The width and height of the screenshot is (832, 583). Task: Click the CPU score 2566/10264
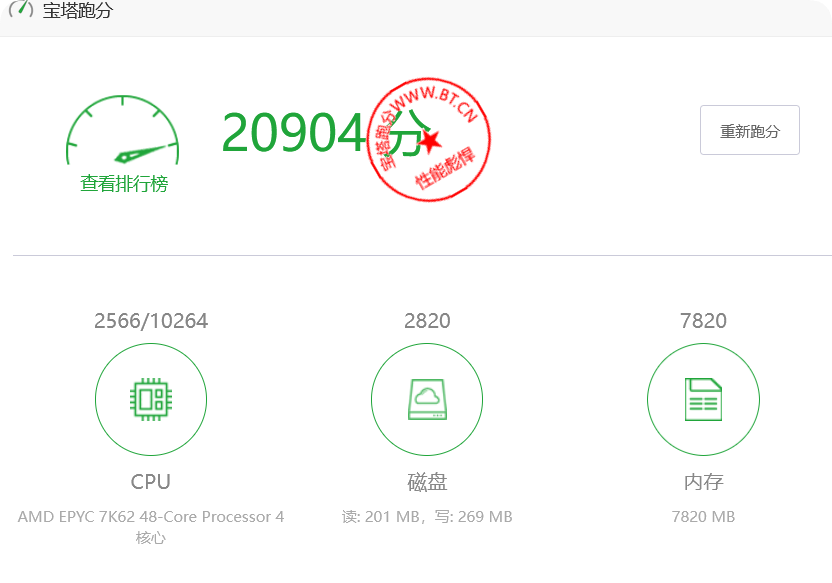coord(151,321)
